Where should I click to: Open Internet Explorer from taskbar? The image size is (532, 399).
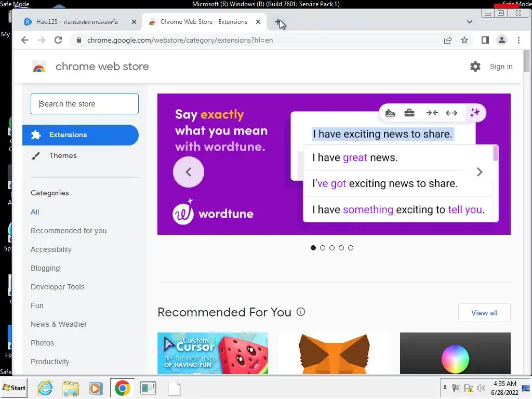45,388
